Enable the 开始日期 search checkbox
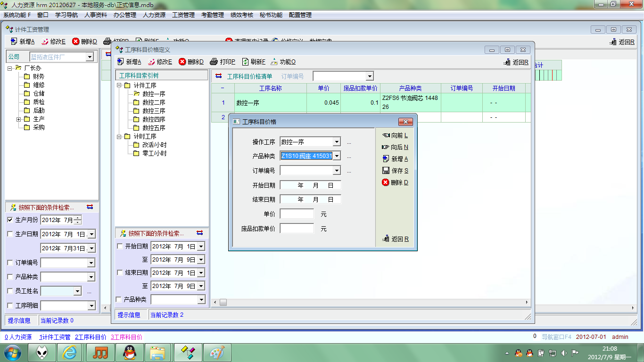 [120, 246]
